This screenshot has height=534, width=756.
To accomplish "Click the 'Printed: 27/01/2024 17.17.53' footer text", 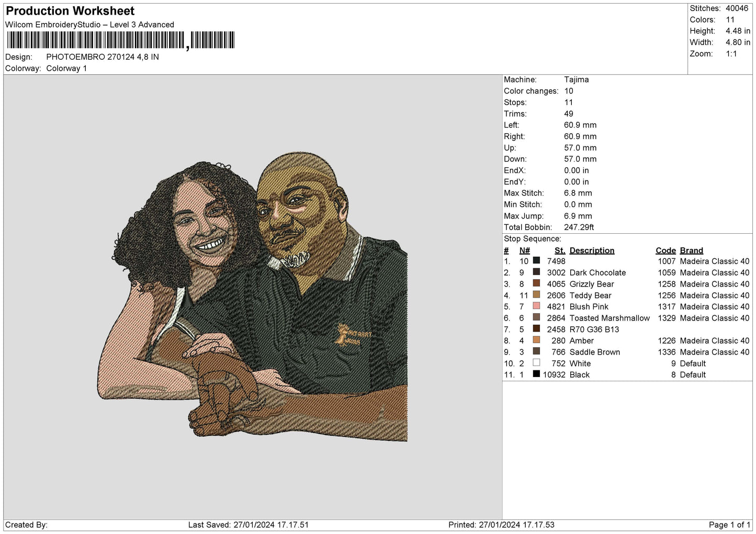I will point(501,525).
